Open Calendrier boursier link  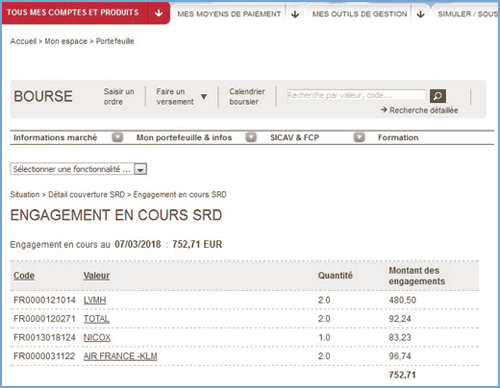[x=247, y=96]
